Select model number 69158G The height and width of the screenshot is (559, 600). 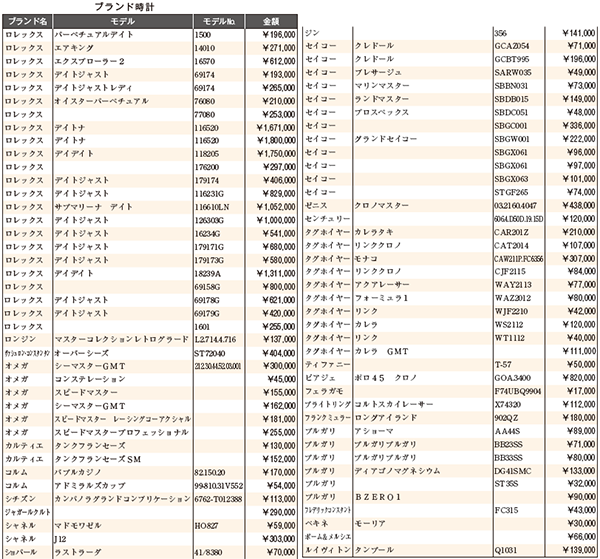(207, 287)
